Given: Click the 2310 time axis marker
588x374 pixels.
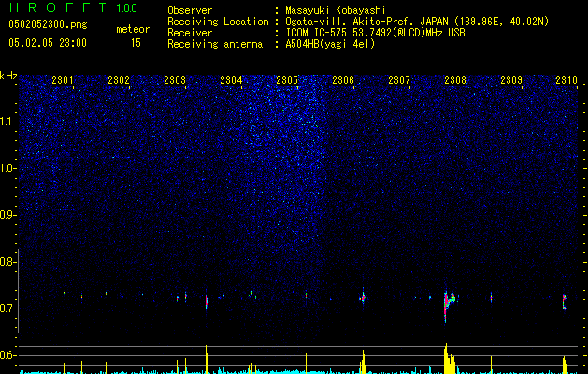Looking at the screenshot, I should tap(566, 80).
